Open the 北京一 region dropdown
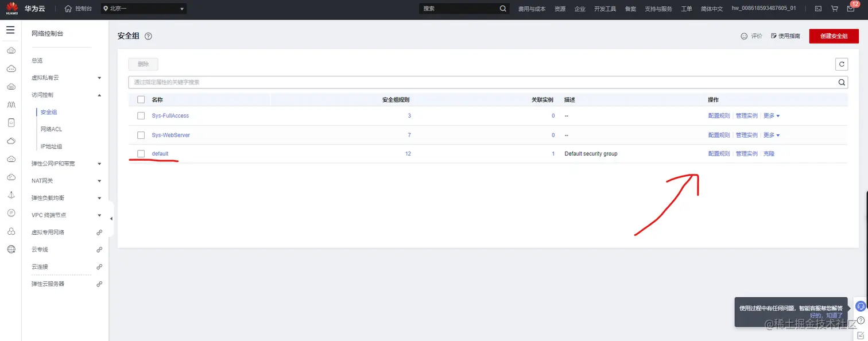Viewport: 868px width, 341px height. (x=144, y=9)
